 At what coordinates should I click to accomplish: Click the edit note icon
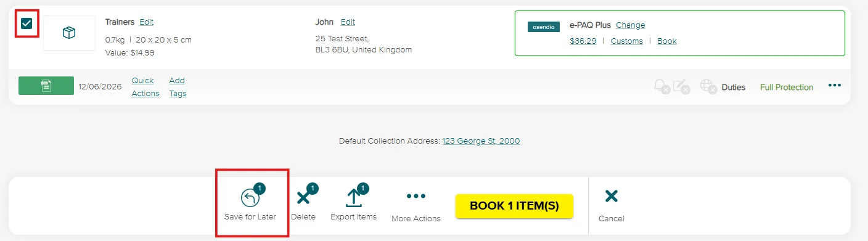[681, 87]
